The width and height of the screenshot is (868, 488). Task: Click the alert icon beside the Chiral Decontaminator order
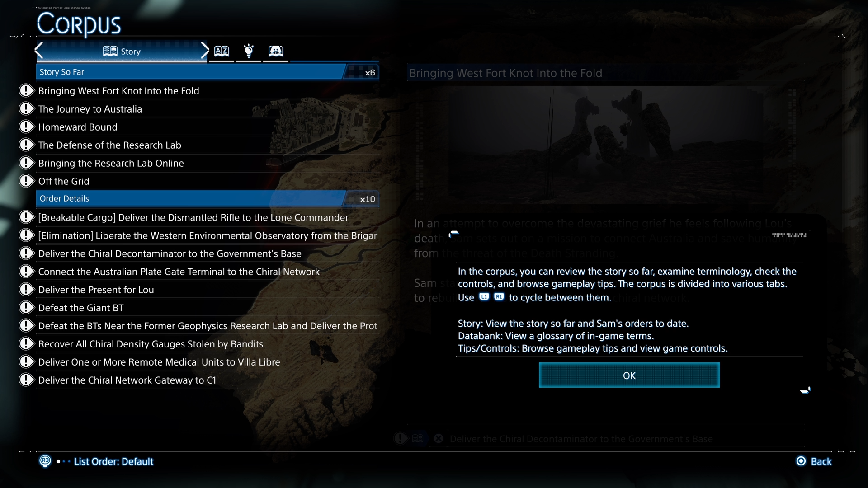coord(27,253)
